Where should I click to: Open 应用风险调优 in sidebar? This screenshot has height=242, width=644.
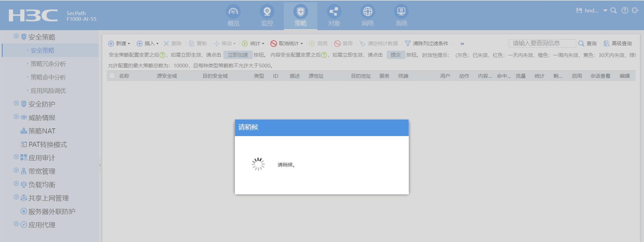(x=48, y=90)
